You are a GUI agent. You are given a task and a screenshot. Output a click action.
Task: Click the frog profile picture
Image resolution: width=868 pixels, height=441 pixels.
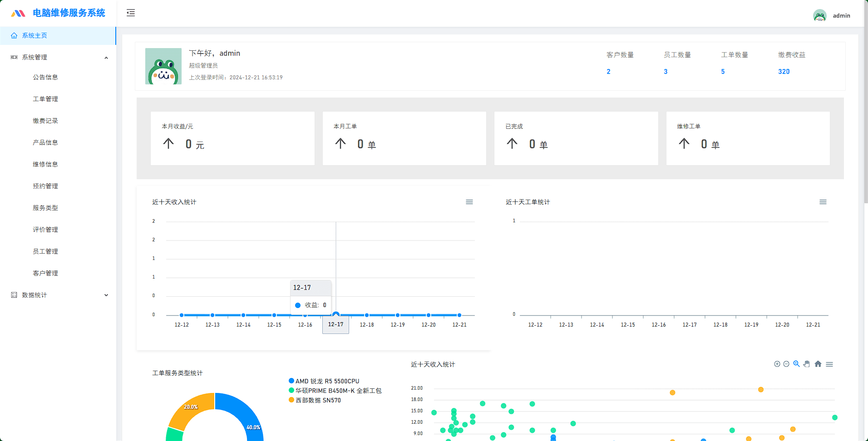click(163, 66)
